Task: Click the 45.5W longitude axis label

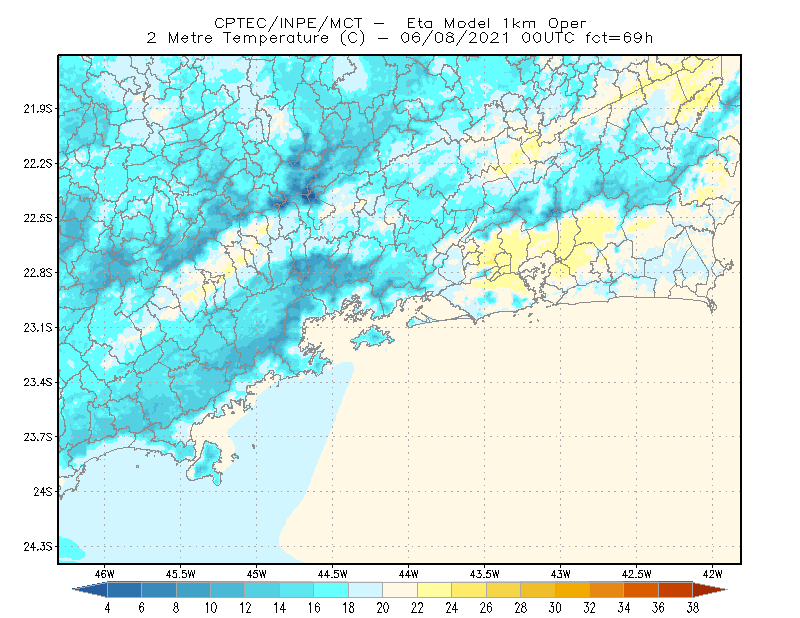Action: (180, 574)
